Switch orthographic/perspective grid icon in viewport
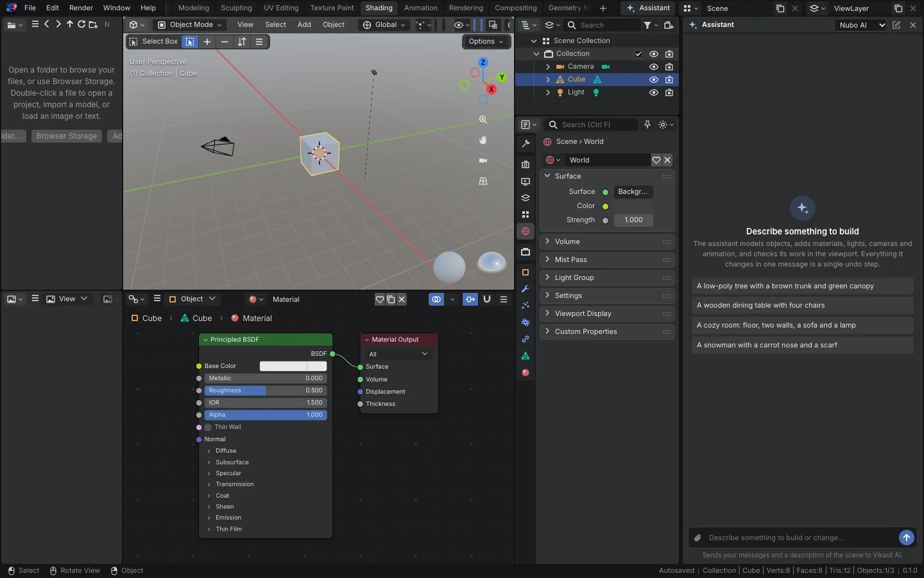The image size is (924, 578). [x=483, y=181]
